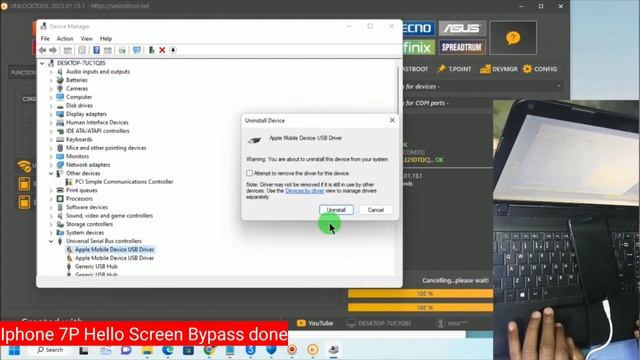Open the File menu in Device Manager

tap(45, 38)
